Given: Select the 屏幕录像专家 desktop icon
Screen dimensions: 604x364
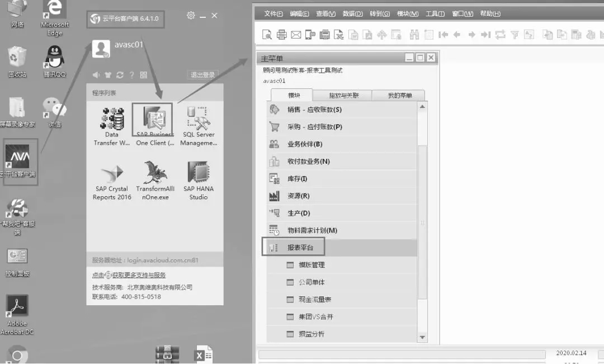Looking at the screenshot, I should click(17, 112).
